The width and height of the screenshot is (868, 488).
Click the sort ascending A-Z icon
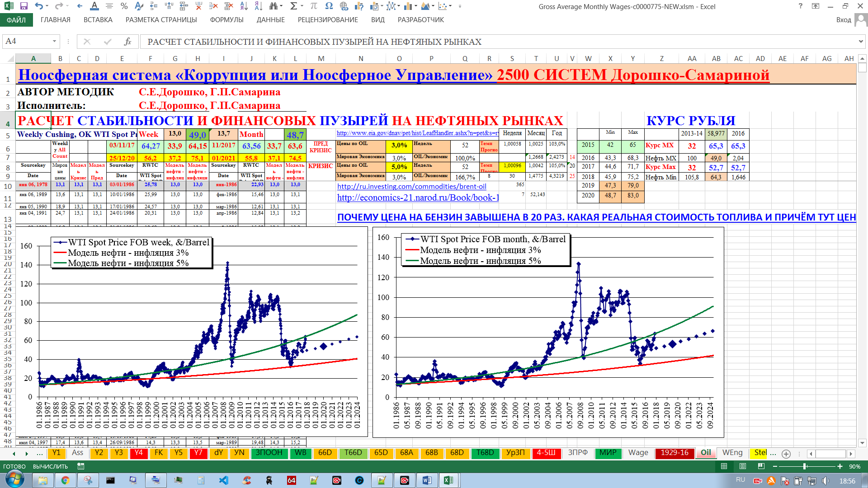pyautogui.click(x=244, y=6)
